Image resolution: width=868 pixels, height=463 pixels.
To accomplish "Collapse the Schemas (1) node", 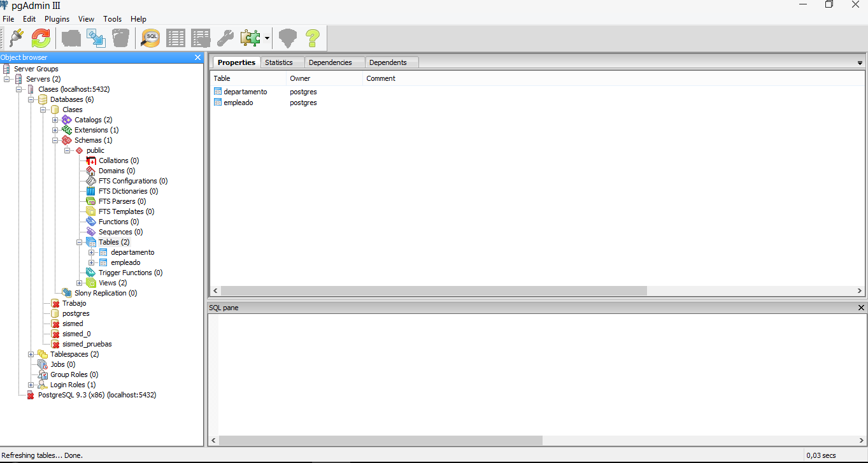I will [x=55, y=140].
